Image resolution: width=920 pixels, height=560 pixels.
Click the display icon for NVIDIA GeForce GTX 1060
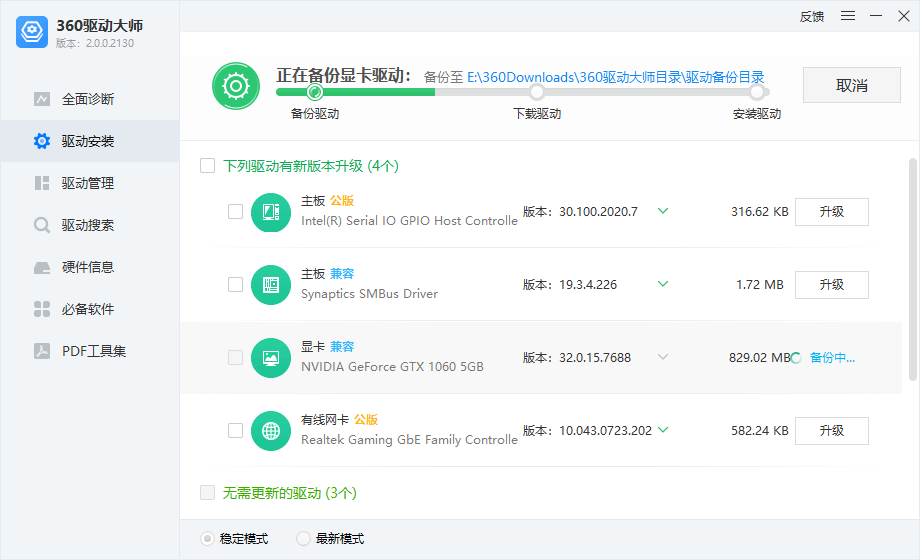point(271,357)
